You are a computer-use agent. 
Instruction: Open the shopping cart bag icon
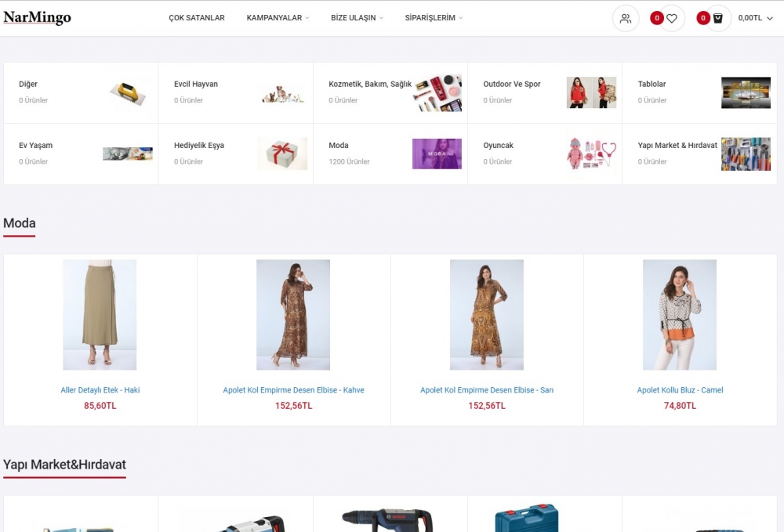pos(717,19)
